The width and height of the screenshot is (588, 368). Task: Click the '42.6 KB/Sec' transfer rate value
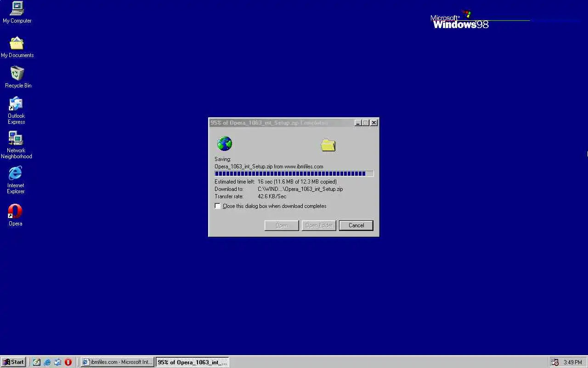[272, 196]
